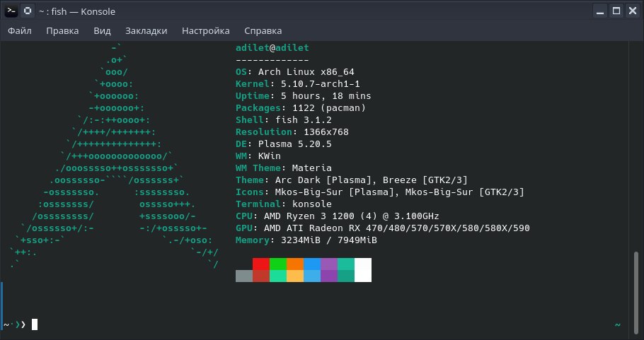Click the 'CPU: AMD Ryzen 3 1200' line
This screenshot has height=340, width=644.
point(337,216)
